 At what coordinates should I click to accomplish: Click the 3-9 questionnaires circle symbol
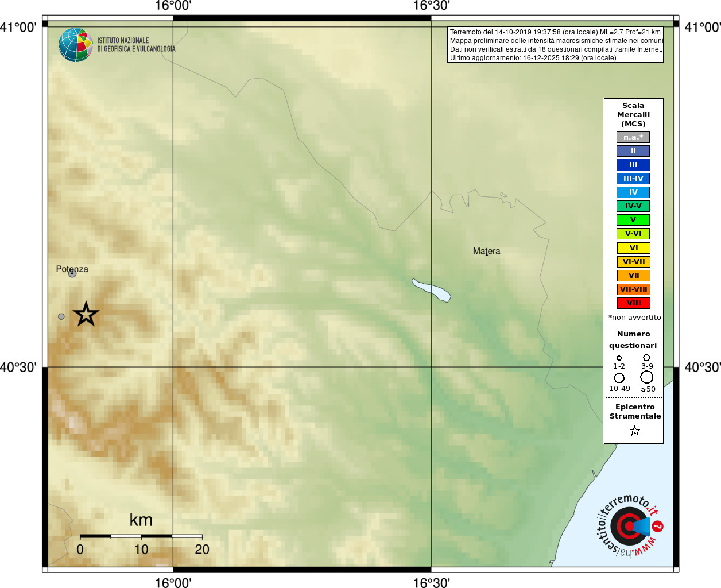(646, 358)
